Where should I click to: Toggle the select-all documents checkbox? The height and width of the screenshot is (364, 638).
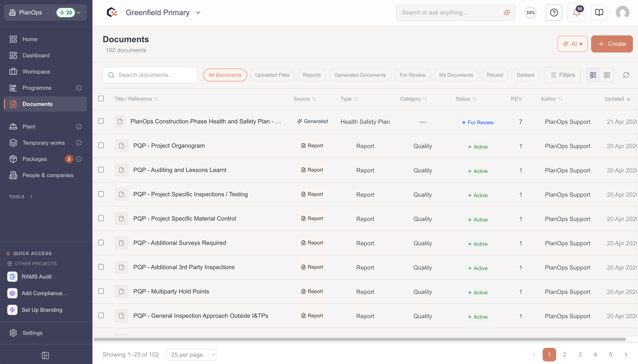pos(101,98)
